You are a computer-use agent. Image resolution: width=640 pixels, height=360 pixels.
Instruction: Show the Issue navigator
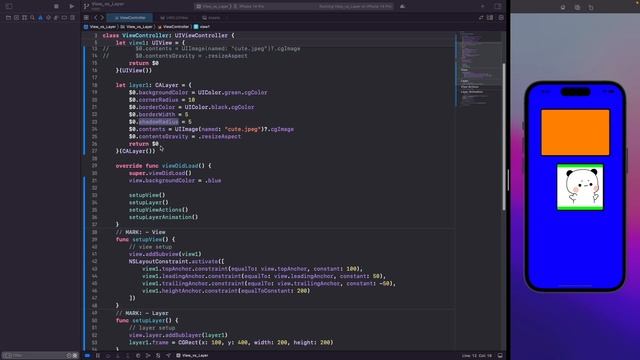40,18
